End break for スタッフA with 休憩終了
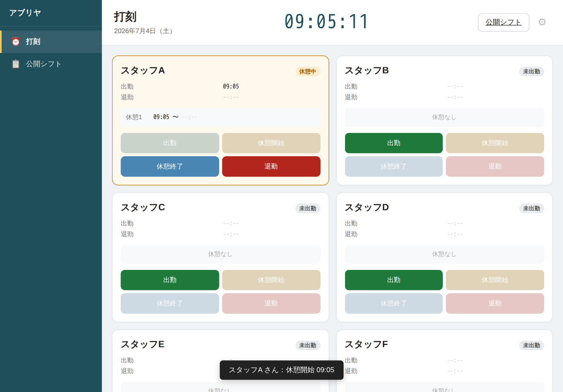The width and height of the screenshot is (563, 392). [170, 166]
